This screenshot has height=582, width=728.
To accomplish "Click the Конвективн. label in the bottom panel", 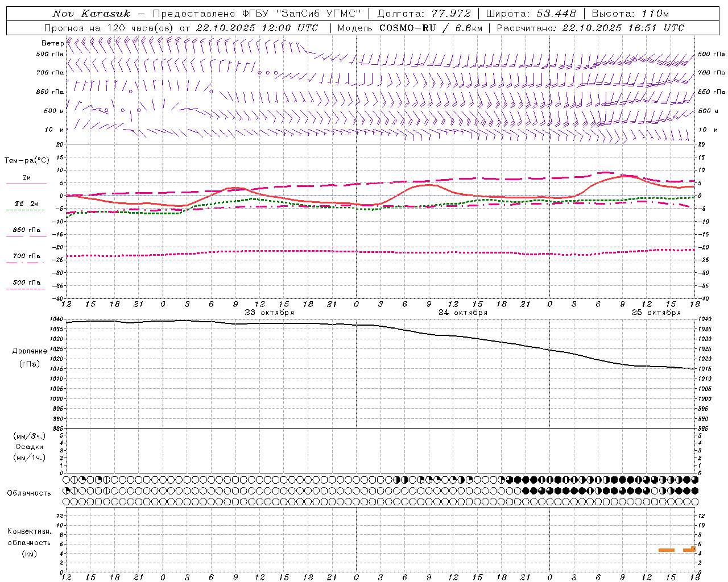I will 30,531.
